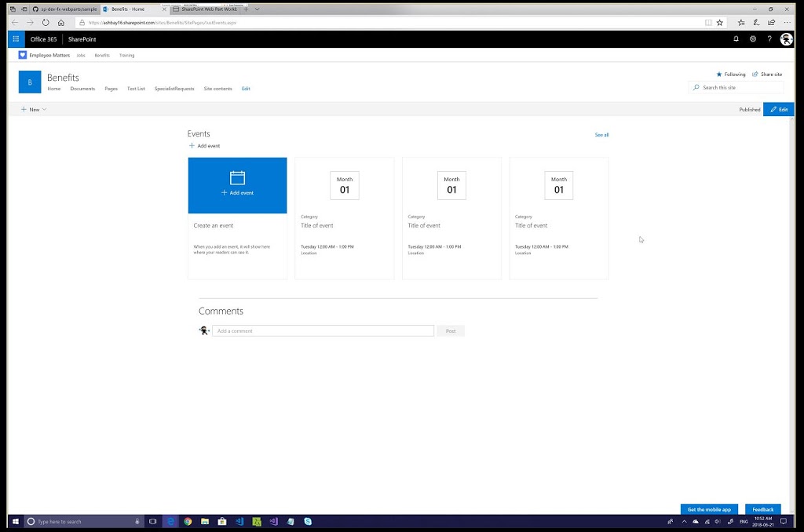Open the New dropdown in command bar
This screenshot has width=804, height=532.
point(34,109)
